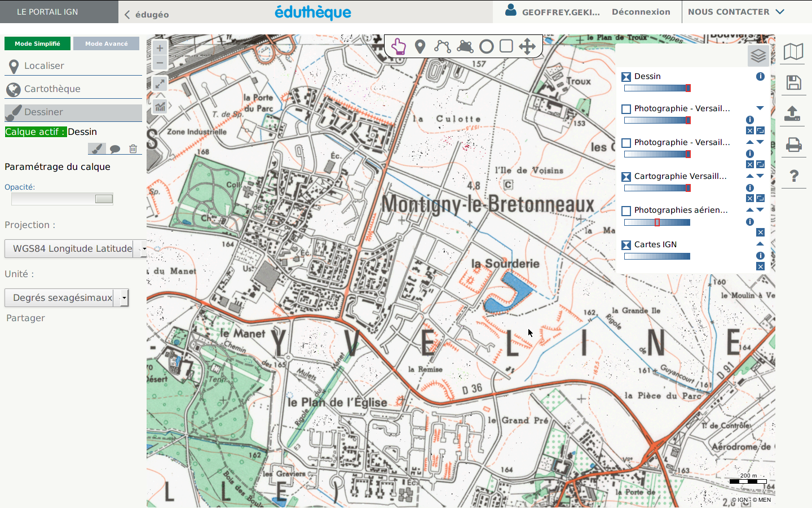
Task: Click the Partager link
Action: (25, 318)
